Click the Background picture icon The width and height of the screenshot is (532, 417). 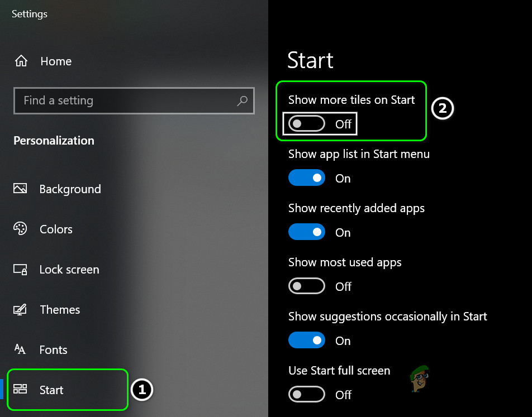(x=20, y=188)
